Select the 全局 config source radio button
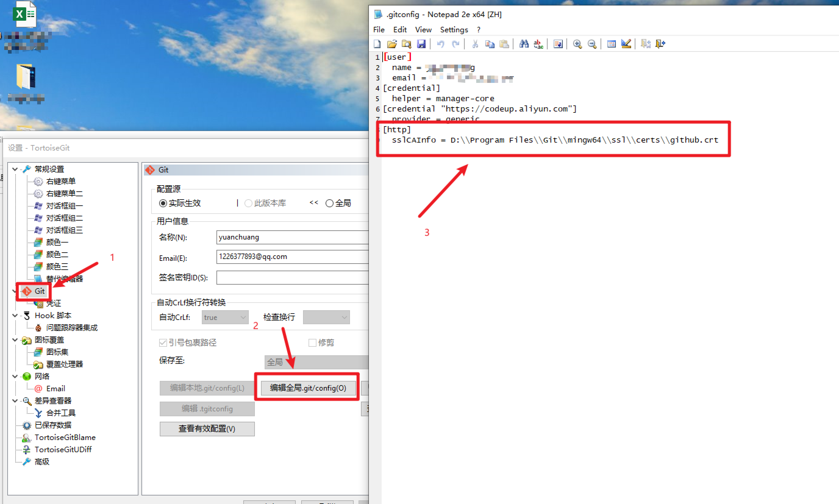 coord(329,204)
